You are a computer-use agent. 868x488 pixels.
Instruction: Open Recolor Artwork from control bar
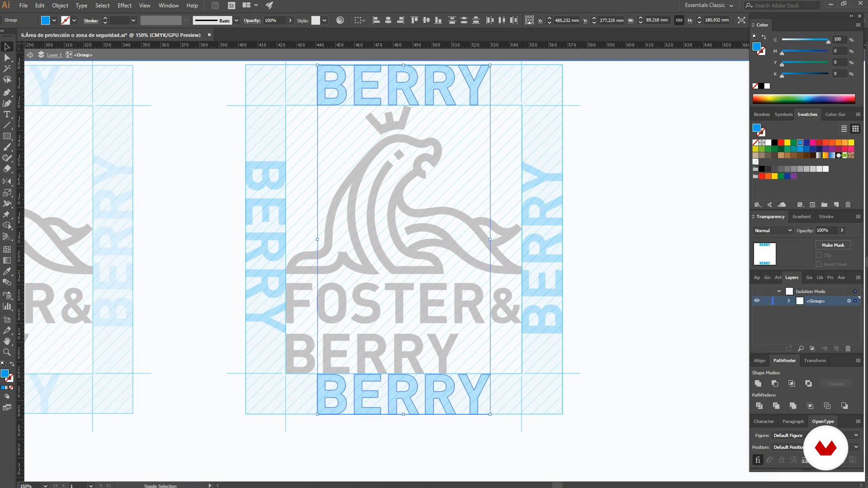(x=340, y=20)
